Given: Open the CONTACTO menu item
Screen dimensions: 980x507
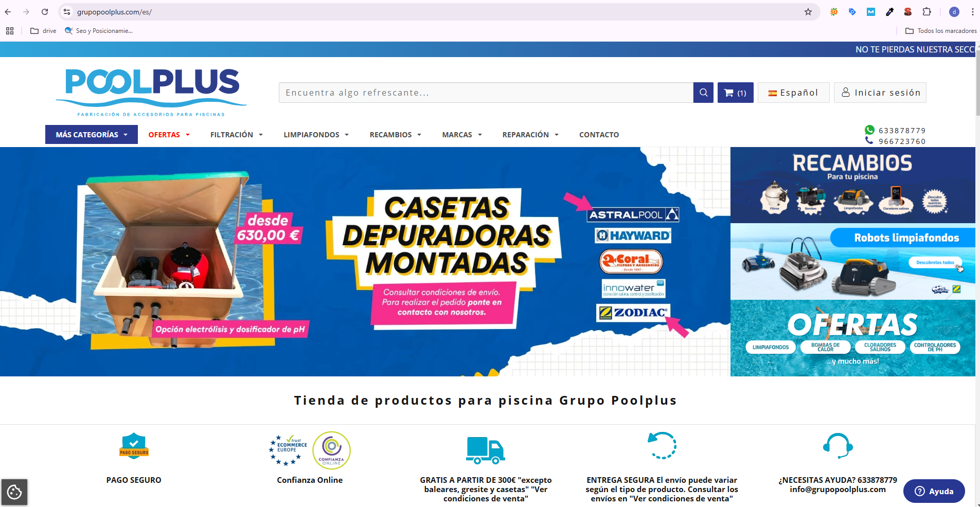Looking at the screenshot, I should click(x=599, y=135).
